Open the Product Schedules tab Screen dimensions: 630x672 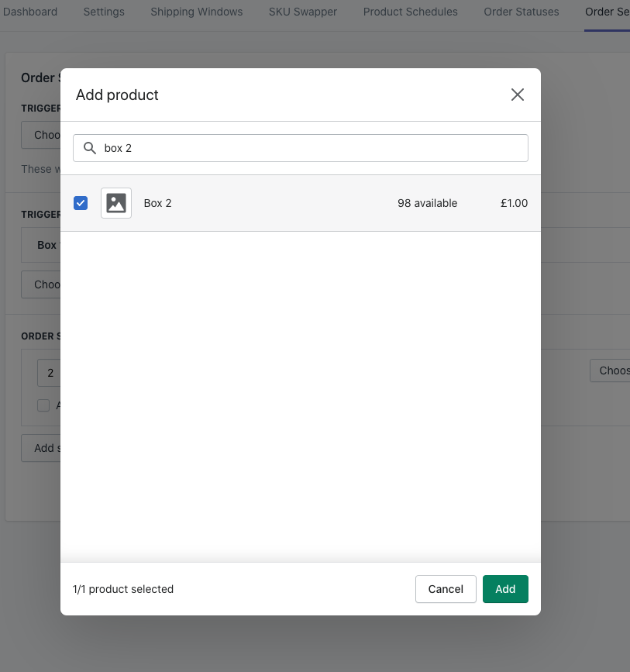point(410,12)
